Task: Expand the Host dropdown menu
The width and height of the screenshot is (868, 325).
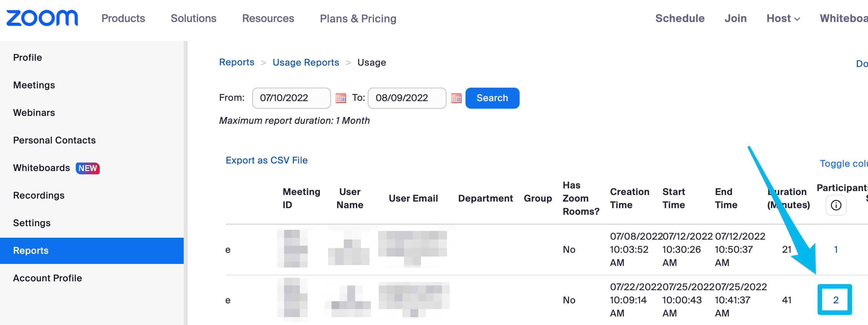Action: [x=783, y=18]
